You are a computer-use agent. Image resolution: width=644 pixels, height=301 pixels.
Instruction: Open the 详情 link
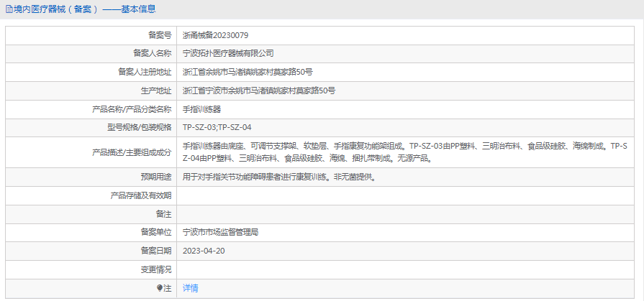[190, 288]
